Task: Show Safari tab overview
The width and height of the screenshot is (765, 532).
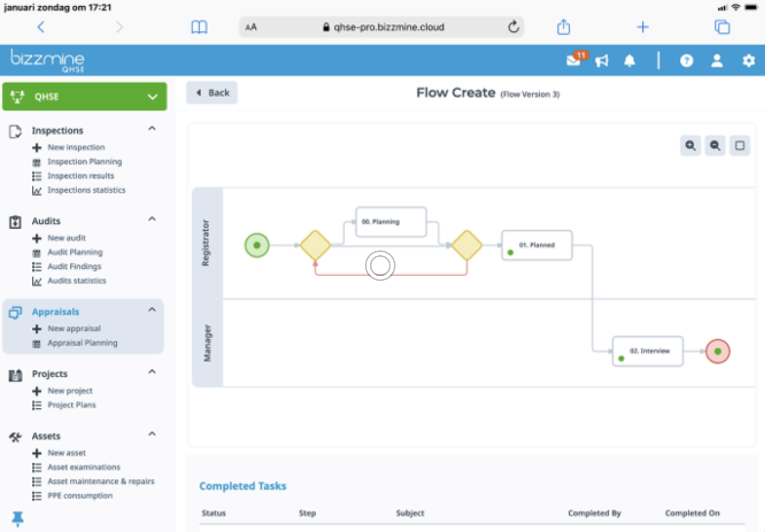Action: click(722, 27)
